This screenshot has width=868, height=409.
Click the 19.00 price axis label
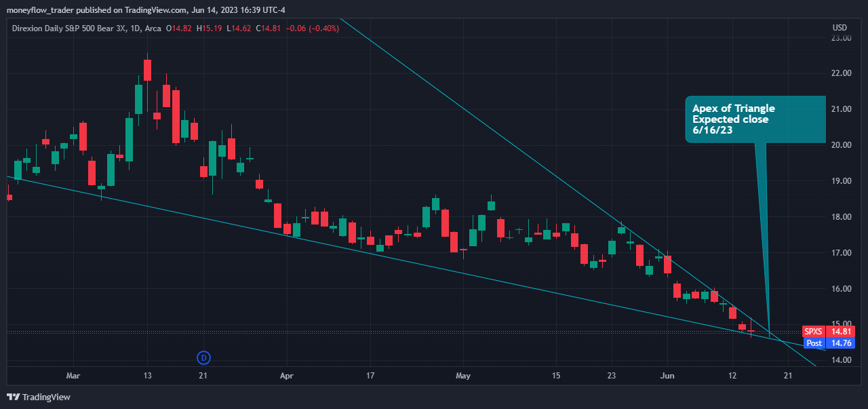(842, 181)
